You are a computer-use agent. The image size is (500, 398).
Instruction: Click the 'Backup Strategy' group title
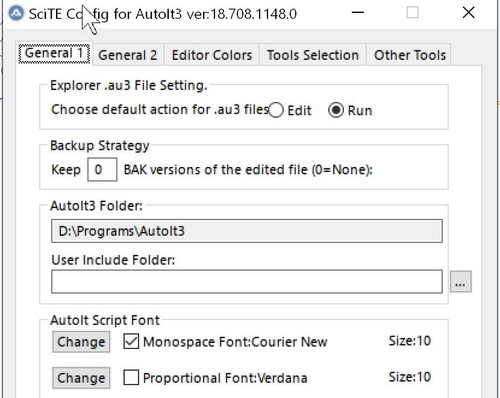click(x=100, y=146)
